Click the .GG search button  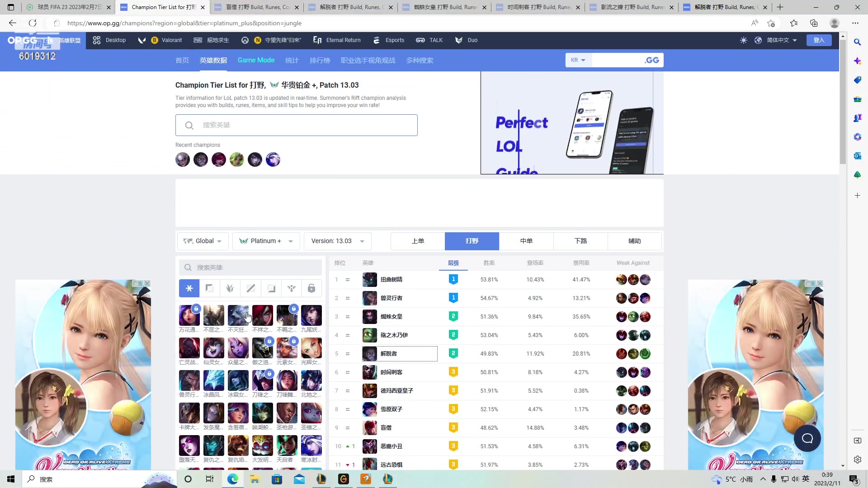click(x=652, y=60)
